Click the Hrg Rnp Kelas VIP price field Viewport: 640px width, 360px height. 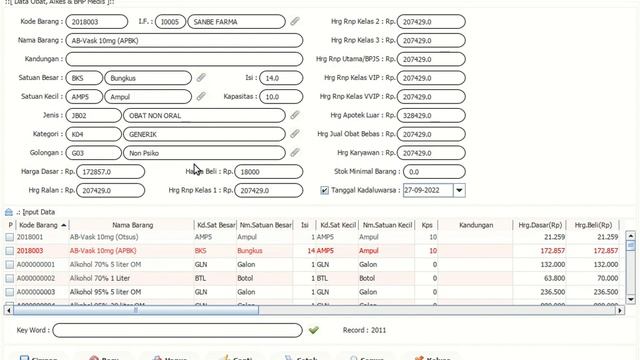(x=431, y=78)
